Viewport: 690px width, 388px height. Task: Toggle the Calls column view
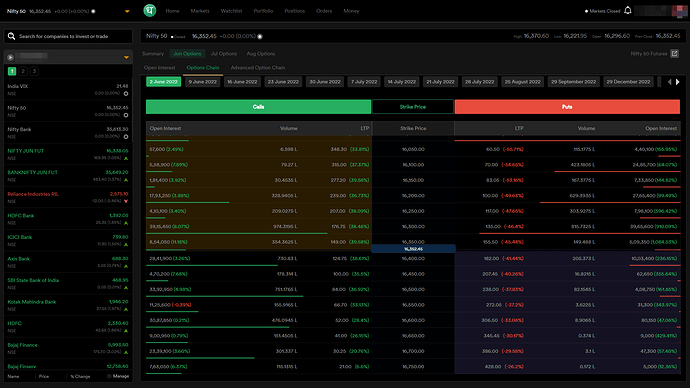258,106
